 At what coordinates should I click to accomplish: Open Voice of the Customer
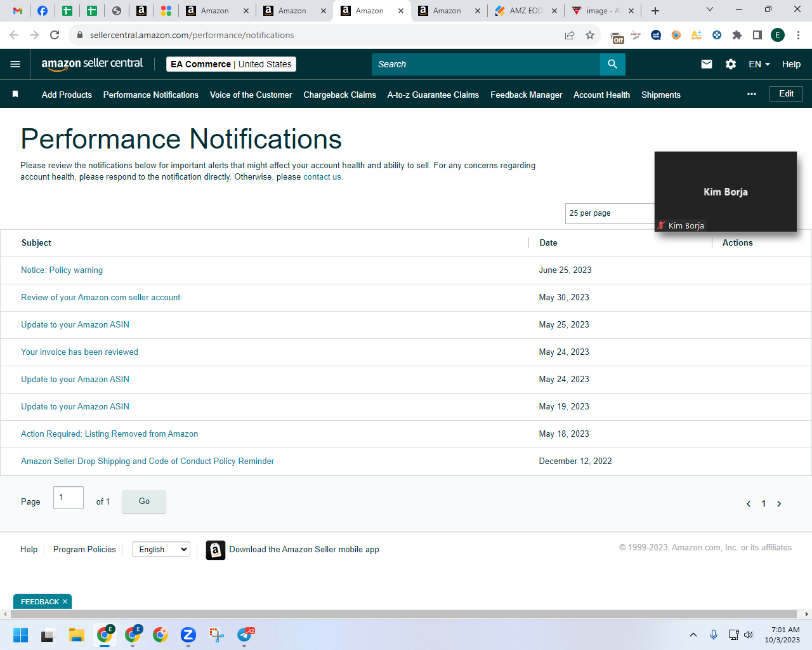click(251, 95)
